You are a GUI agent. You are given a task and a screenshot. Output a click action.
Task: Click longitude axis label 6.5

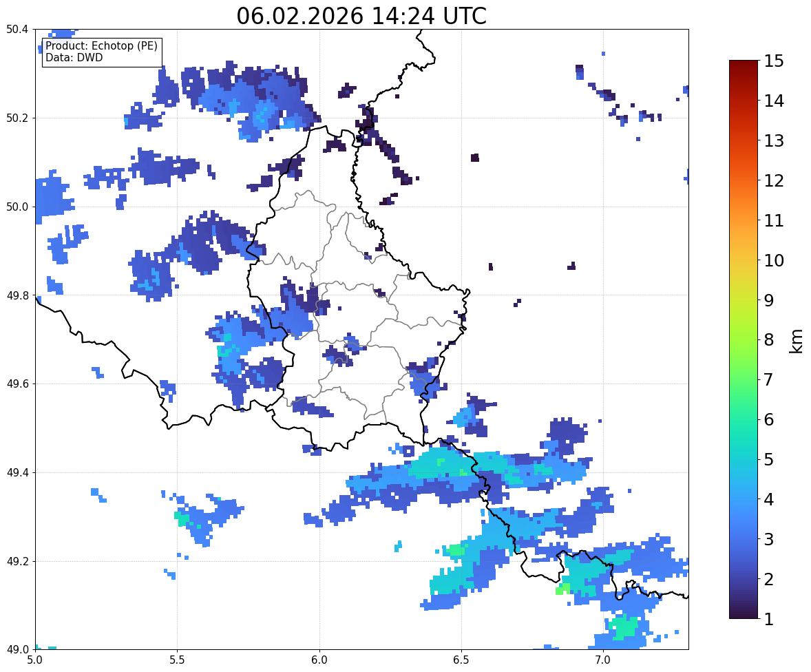click(x=461, y=660)
